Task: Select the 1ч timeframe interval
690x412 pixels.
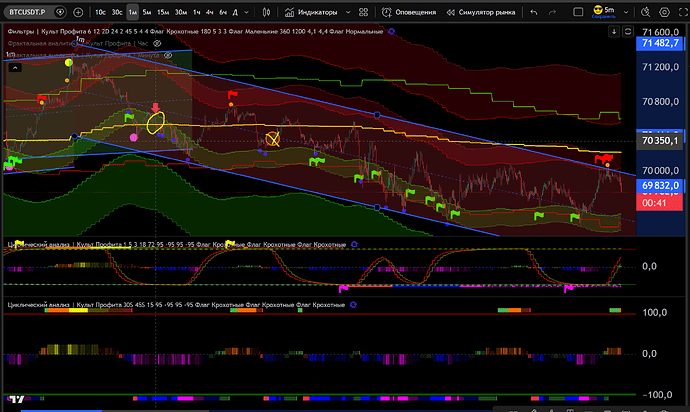Action: coord(196,12)
